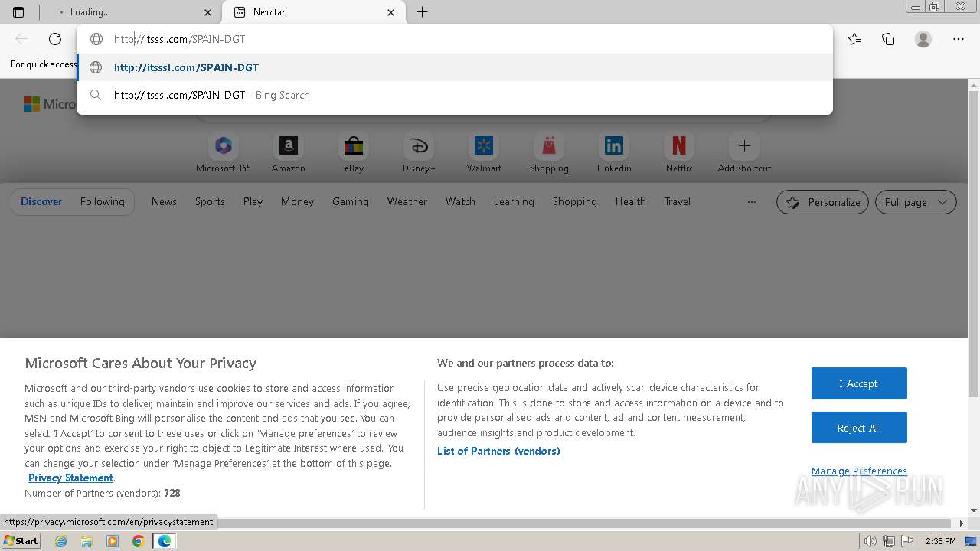Open Windows Media Player from taskbar

click(x=113, y=541)
